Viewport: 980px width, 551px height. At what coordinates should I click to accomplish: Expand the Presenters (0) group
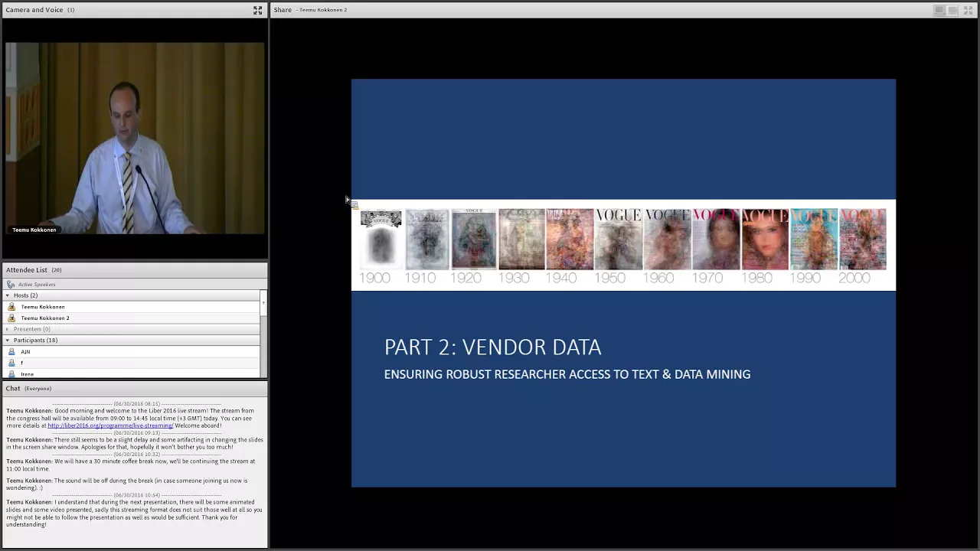pyautogui.click(x=8, y=329)
